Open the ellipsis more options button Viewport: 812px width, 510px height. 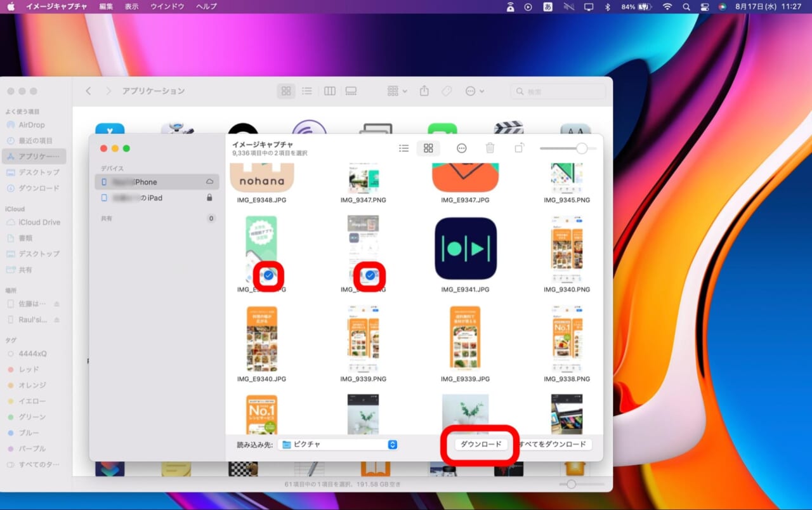coord(461,148)
